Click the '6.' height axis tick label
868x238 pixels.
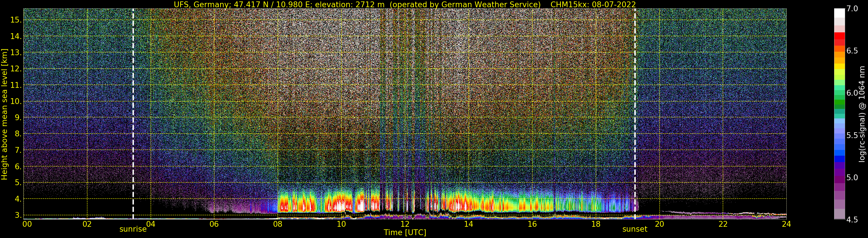tap(18, 166)
